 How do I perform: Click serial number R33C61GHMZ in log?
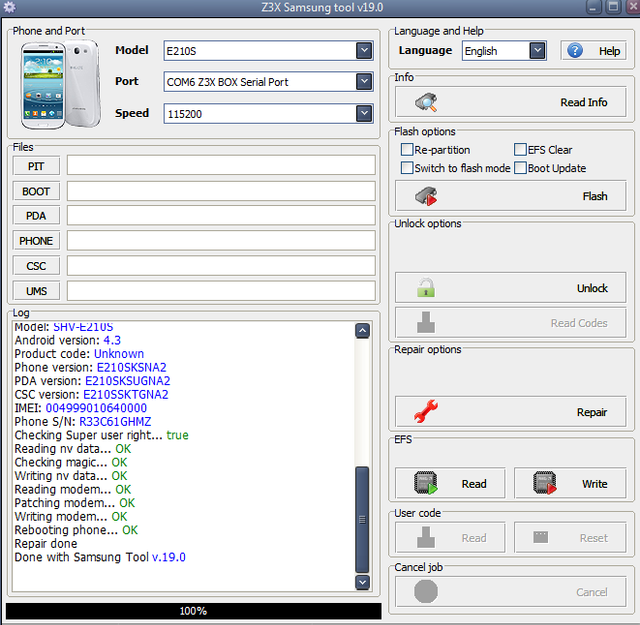point(115,421)
